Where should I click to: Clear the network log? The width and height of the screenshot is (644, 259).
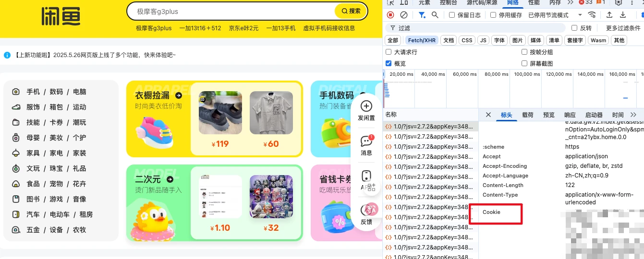coord(404,15)
